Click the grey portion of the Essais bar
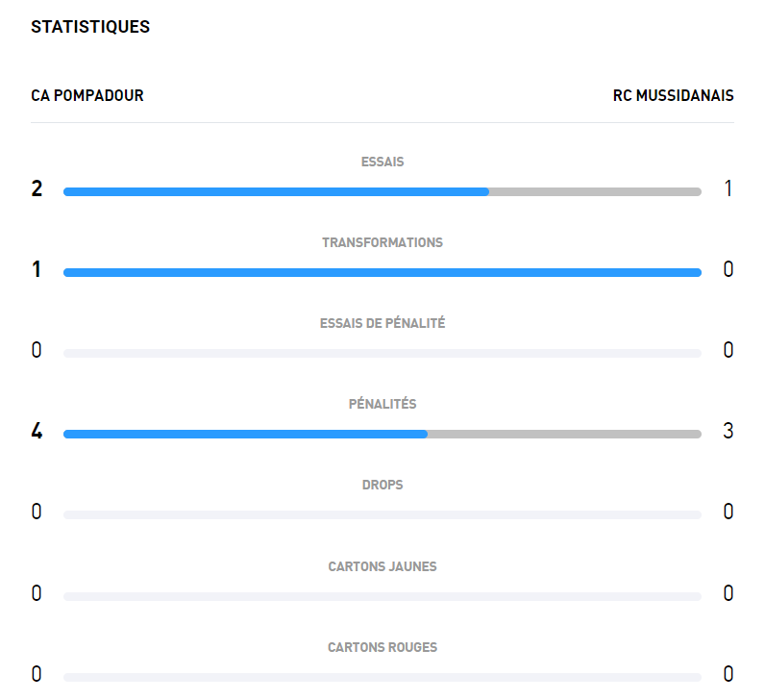The height and width of the screenshot is (700, 765). coord(595,191)
